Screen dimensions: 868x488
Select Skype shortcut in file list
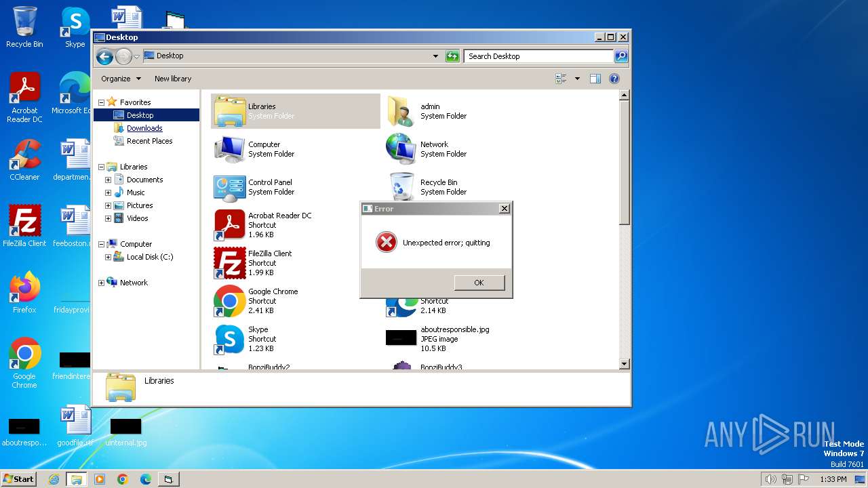tap(296, 339)
